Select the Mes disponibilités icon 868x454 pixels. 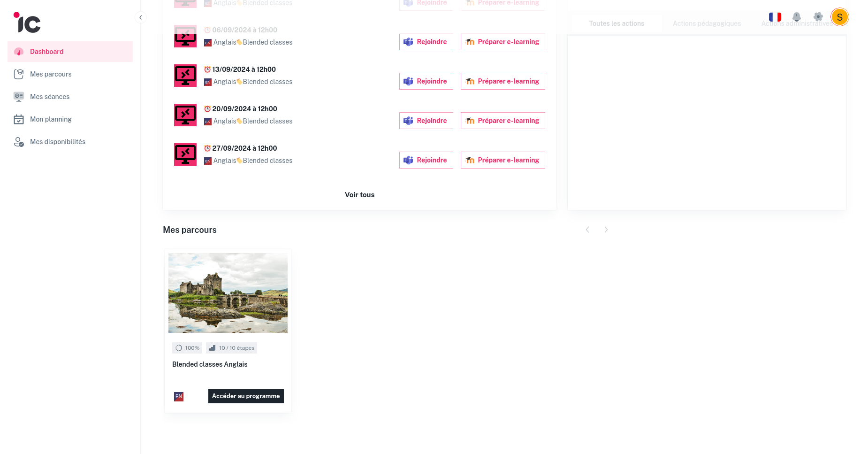click(19, 141)
